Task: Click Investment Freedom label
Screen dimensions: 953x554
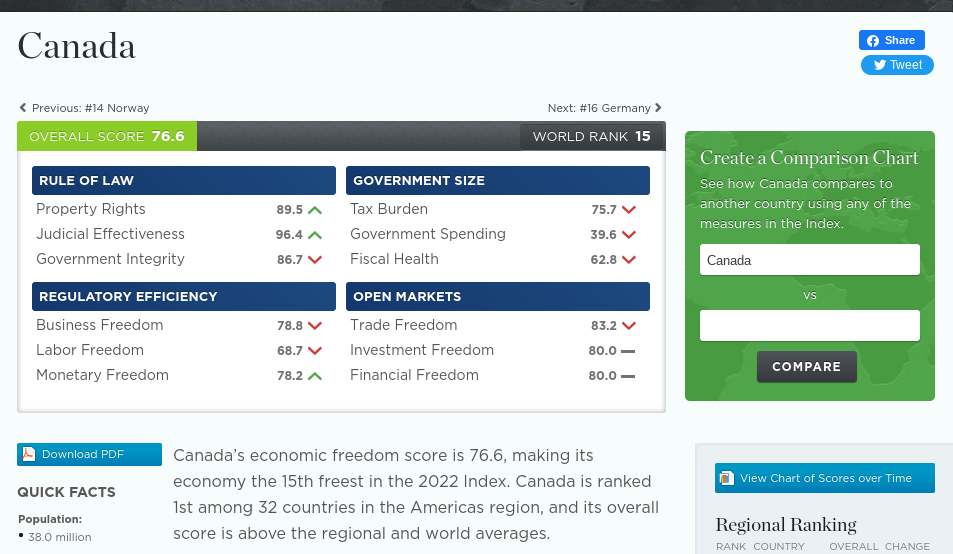Action: [x=422, y=350]
